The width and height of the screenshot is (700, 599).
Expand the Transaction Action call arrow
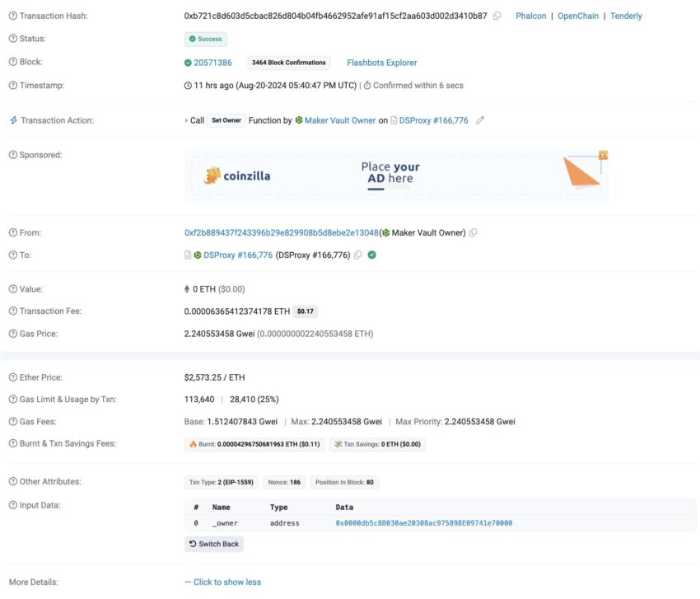point(186,120)
